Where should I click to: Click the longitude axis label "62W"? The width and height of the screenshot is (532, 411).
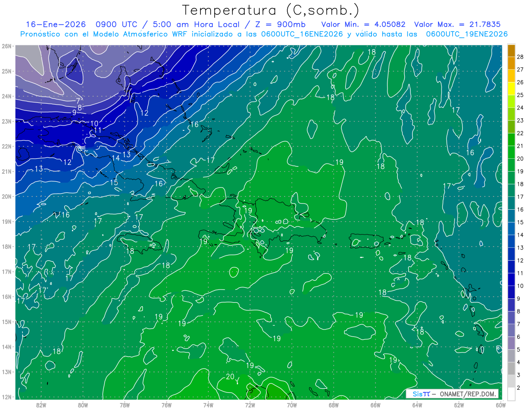click(x=459, y=404)
